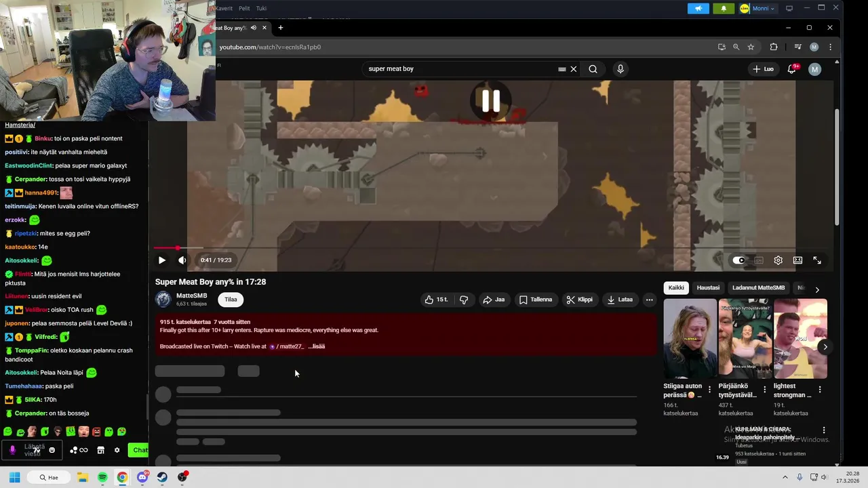Open the Pelit menu in the Steam window
The height and width of the screenshot is (488, 868).
244,9
